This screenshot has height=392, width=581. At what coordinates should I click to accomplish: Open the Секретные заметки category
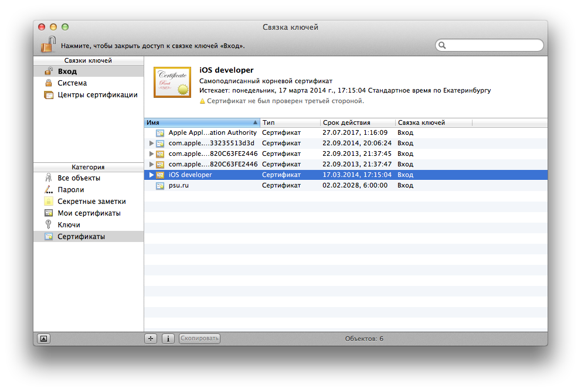pyautogui.click(x=89, y=202)
